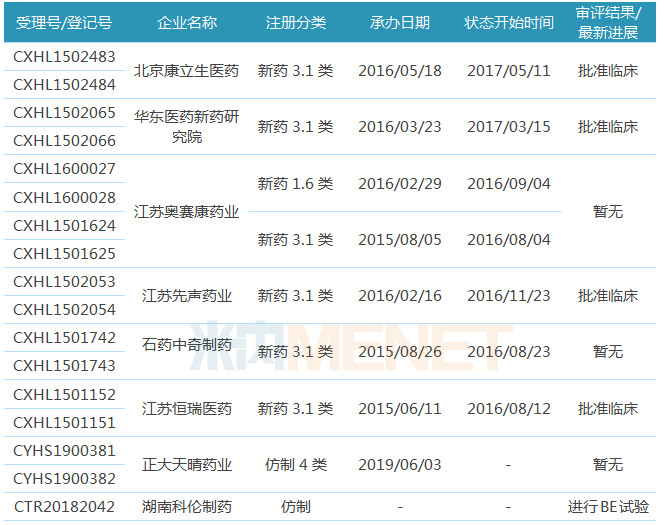Click the 状态开始时间 column header

tap(509, 23)
